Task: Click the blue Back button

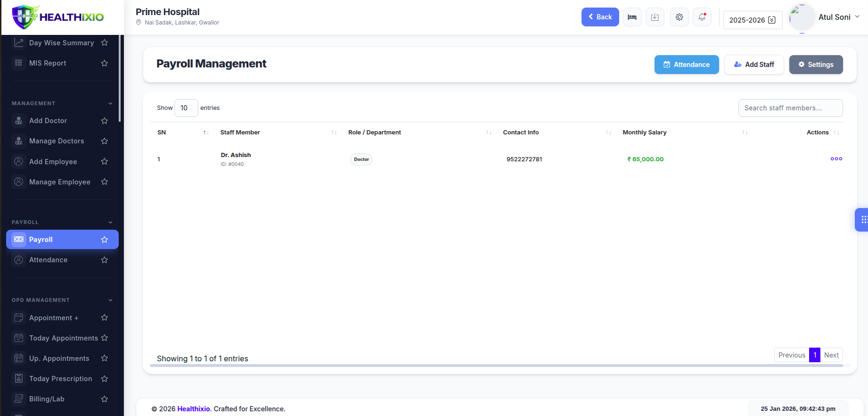Action: (x=600, y=17)
